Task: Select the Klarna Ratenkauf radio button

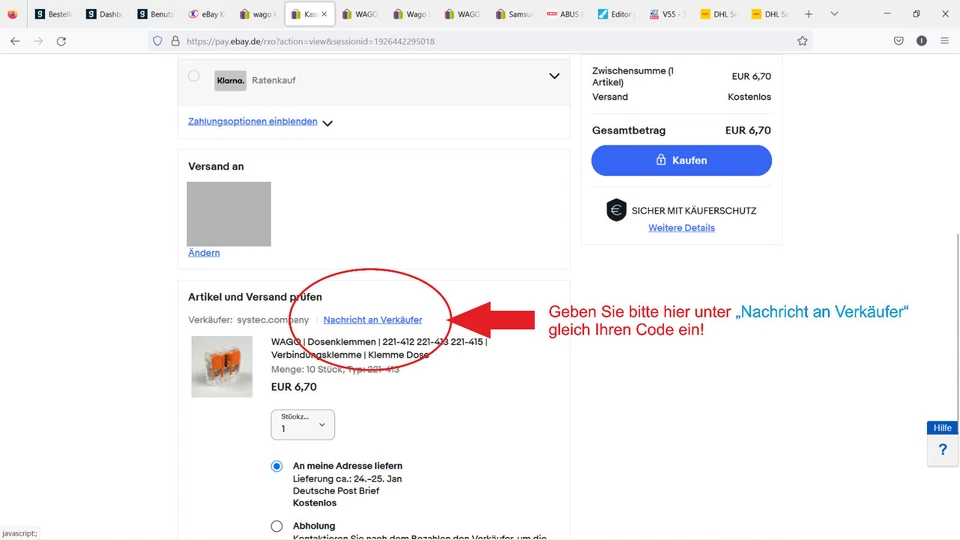Action: pyautogui.click(x=193, y=76)
